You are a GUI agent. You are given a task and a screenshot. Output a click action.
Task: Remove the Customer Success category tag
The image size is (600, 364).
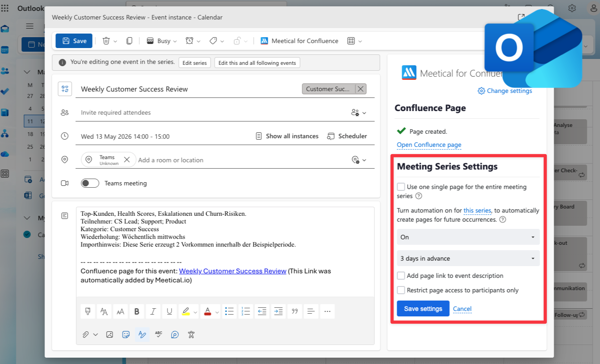[361, 89]
